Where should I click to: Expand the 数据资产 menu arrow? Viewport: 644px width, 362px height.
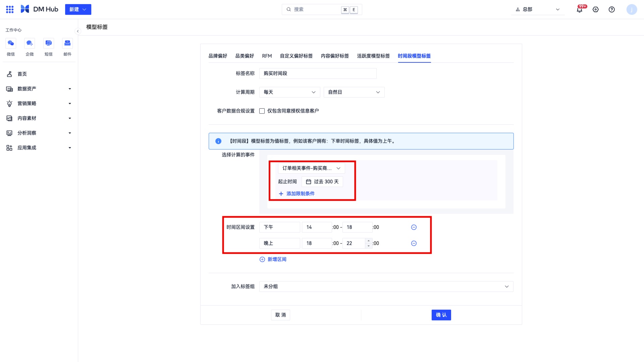(70, 89)
